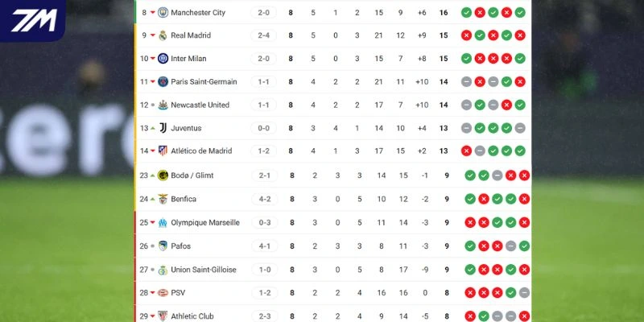Click the Paris Saint-Germain club crest
Viewport: 644px width, 322px height.
(x=163, y=82)
